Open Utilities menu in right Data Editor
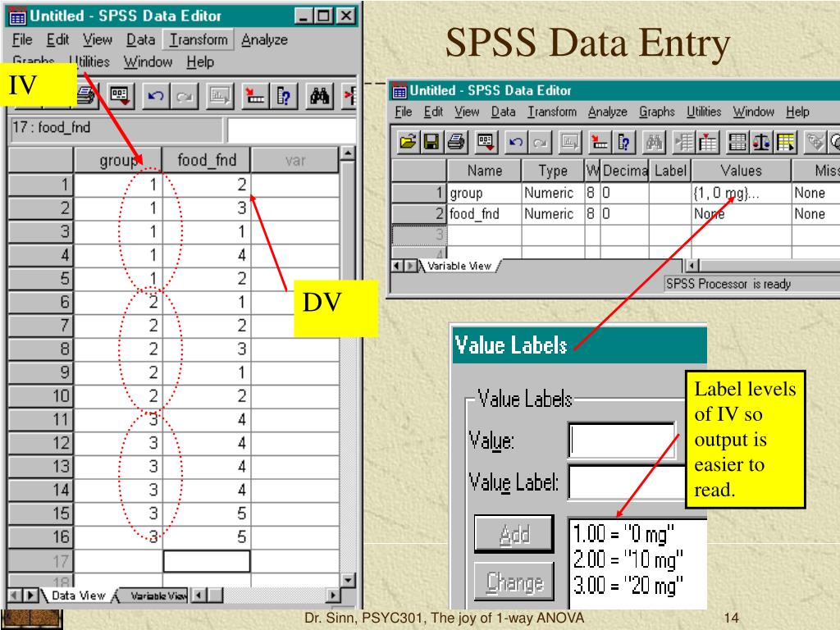This screenshot has width=840, height=630. coord(704,112)
